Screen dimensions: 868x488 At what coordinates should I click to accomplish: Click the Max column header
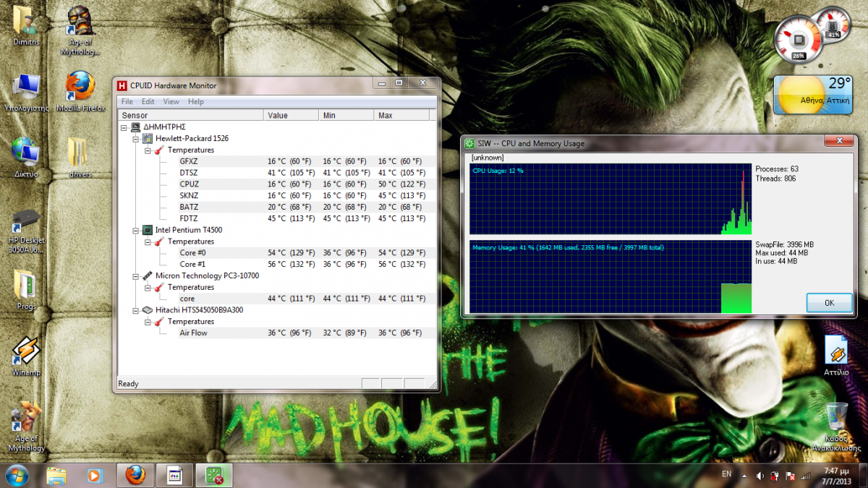(x=402, y=115)
